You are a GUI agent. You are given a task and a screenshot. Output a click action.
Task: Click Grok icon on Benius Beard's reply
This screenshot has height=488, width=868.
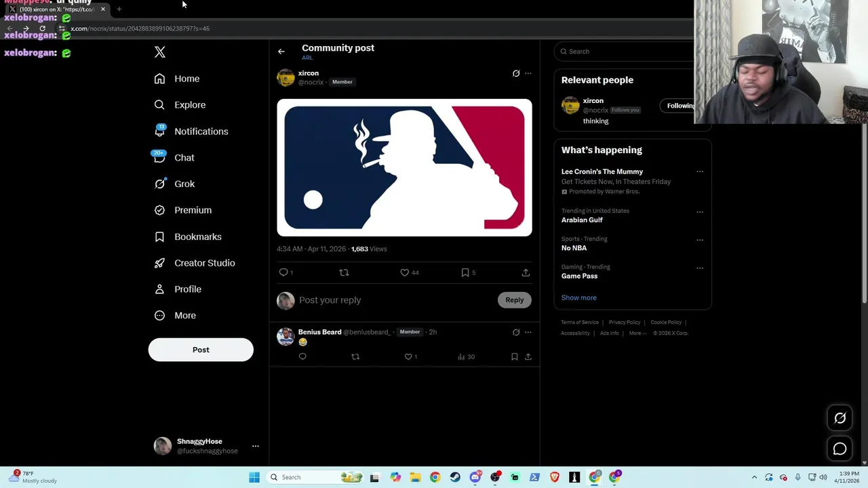(516, 332)
